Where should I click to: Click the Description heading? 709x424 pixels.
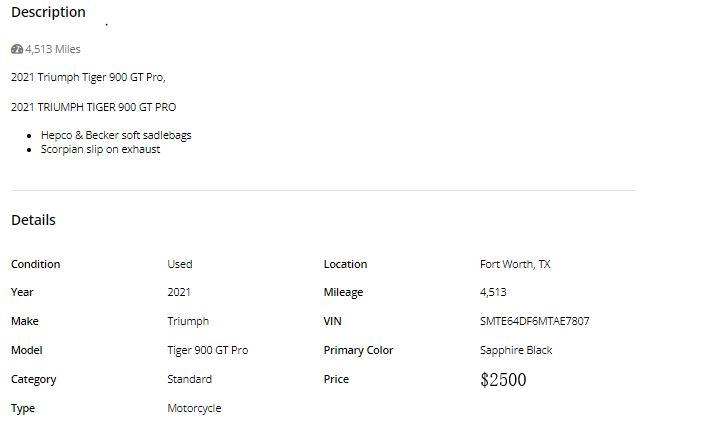pyautogui.click(x=48, y=12)
